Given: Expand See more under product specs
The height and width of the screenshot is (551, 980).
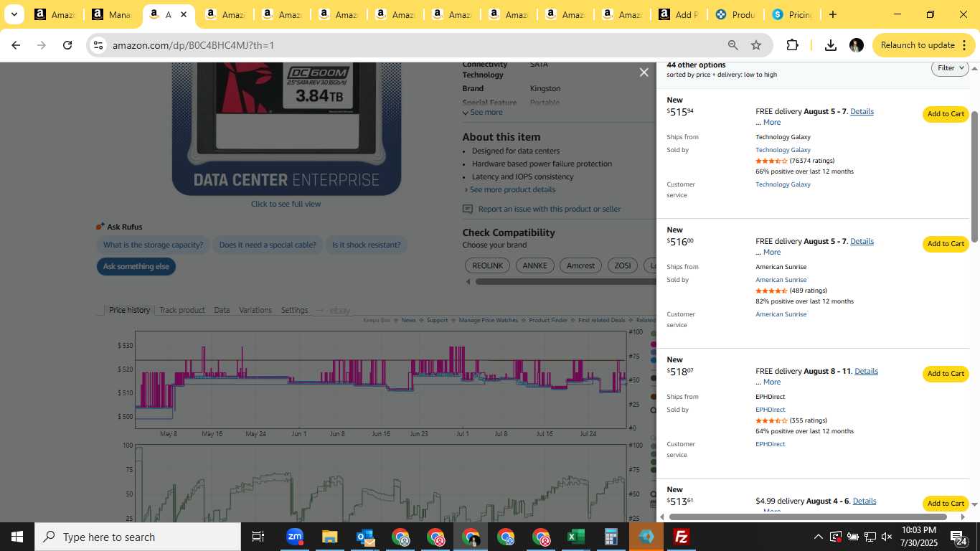Looking at the screenshot, I should (482, 112).
